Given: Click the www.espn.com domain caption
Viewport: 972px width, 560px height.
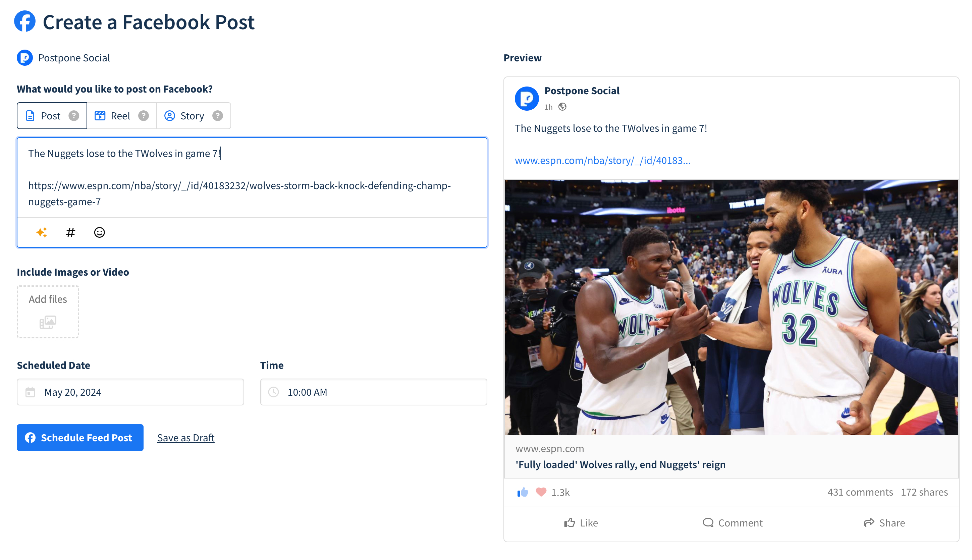Looking at the screenshot, I should point(550,448).
